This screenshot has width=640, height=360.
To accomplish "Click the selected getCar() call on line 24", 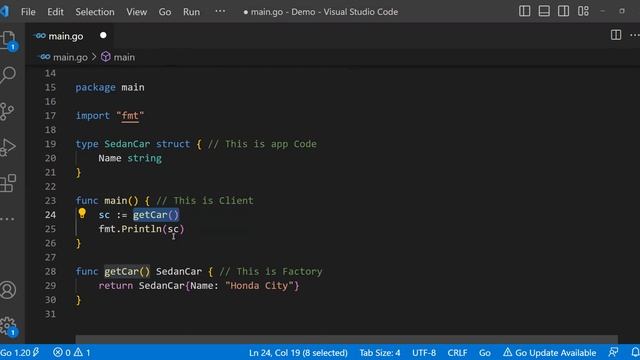I will click(156, 215).
